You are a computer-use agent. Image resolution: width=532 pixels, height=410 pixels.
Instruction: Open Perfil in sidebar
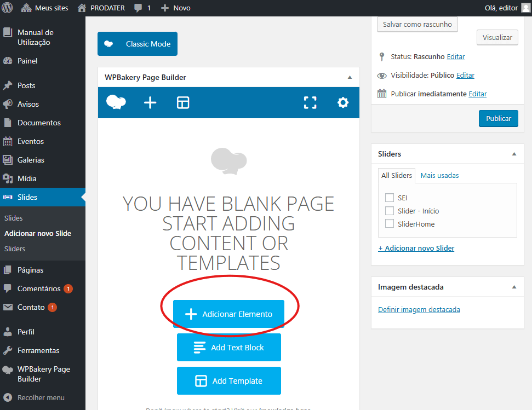coord(43,332)
